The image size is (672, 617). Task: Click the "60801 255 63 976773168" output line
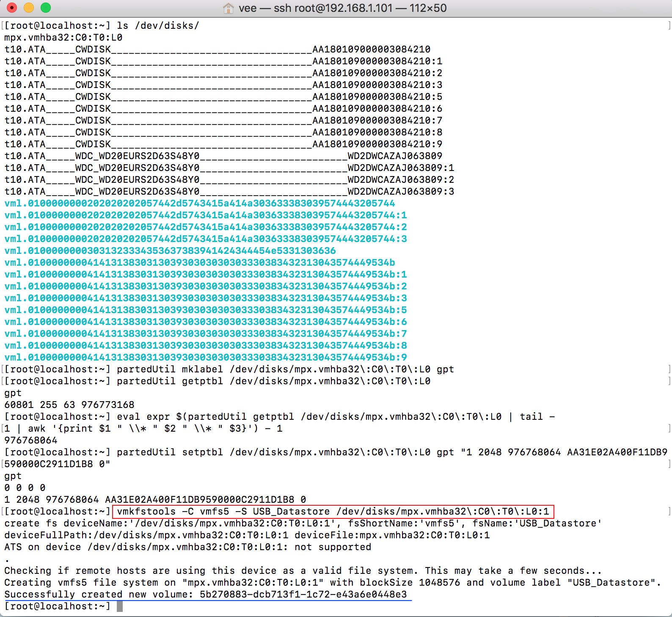click(69, 405)
